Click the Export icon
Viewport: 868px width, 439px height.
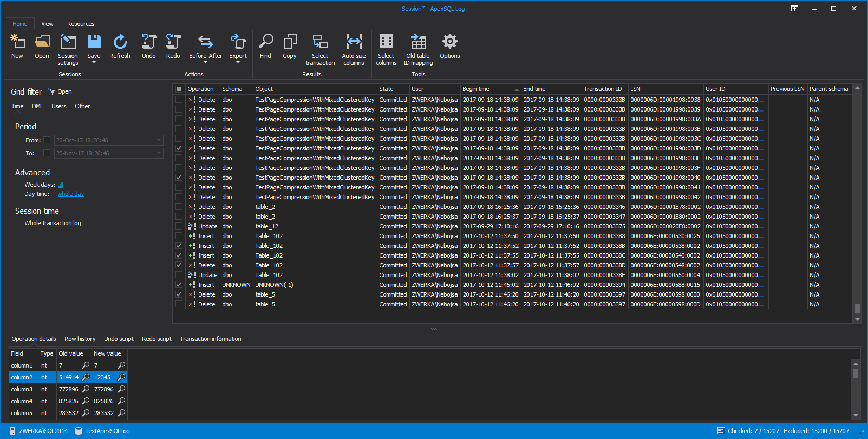point(238,41)
